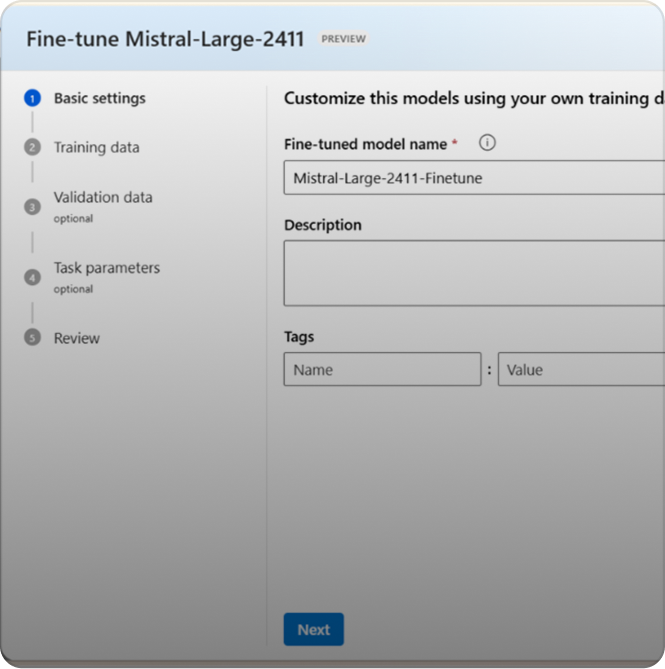Select step 2 circle for Training data
The height and width of the screenshot is (669, 665).
(32, 147)
